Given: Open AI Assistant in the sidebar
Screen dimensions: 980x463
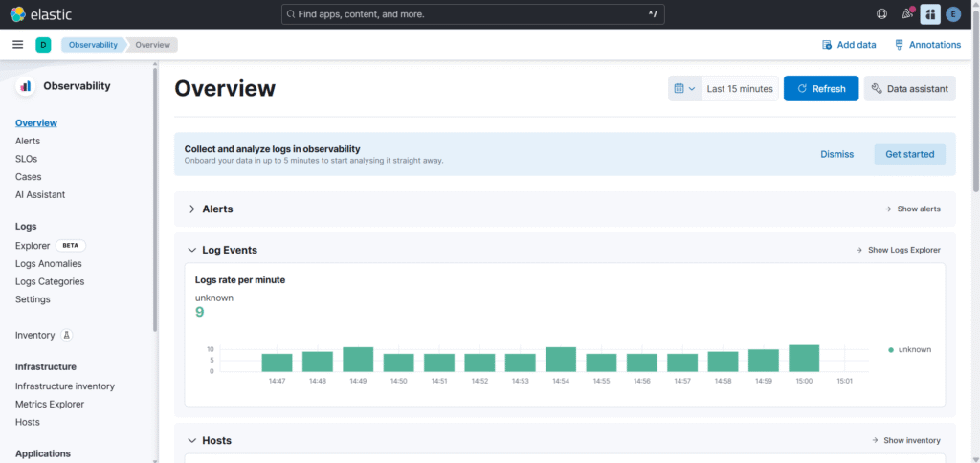Looking at the screenshot, I should click(40, 194).
